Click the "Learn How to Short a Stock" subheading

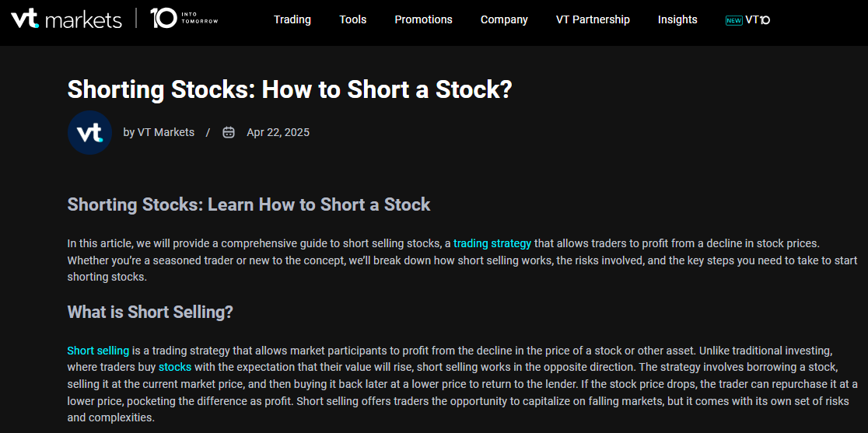(x=249, y=204)
